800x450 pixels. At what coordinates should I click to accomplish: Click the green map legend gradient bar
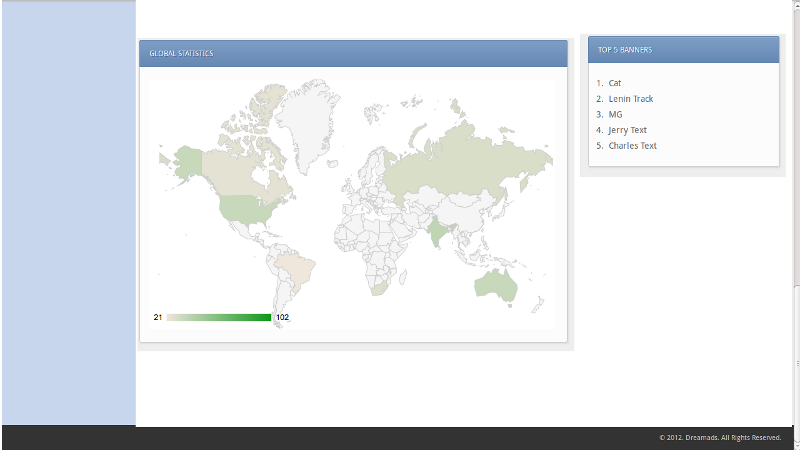218,317
